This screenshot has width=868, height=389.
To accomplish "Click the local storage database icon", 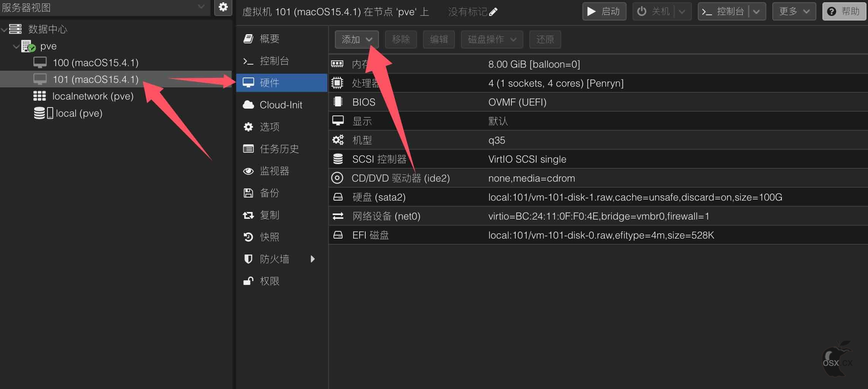I will tap(39, 113).
